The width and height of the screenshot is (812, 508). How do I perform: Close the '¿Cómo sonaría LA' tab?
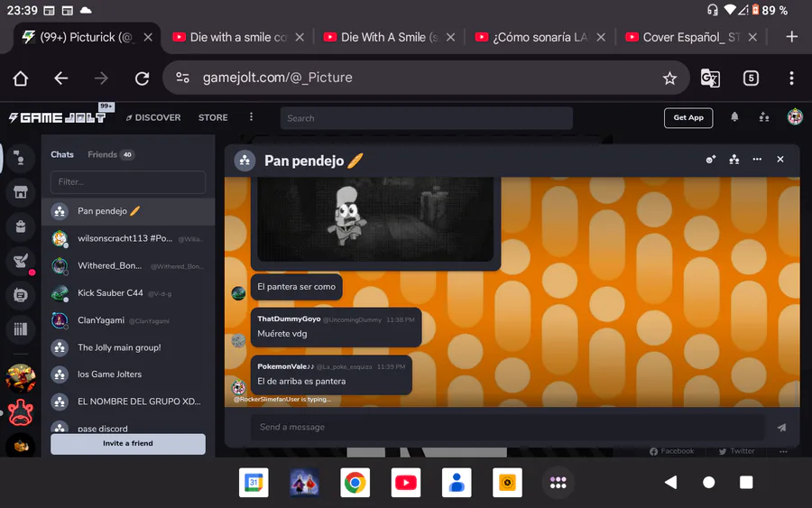tap(601, 37)
